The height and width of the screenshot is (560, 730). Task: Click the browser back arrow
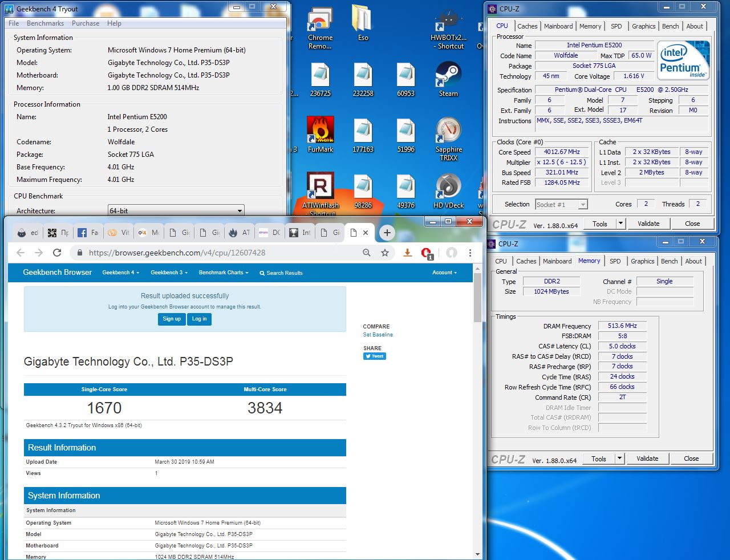click(x=21, y=253)
